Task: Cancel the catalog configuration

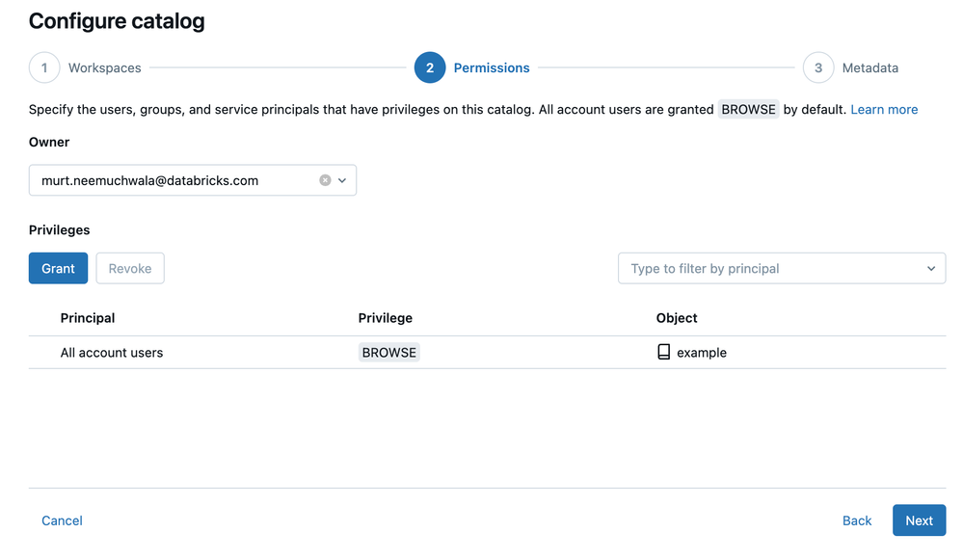Action: (62, 520)
